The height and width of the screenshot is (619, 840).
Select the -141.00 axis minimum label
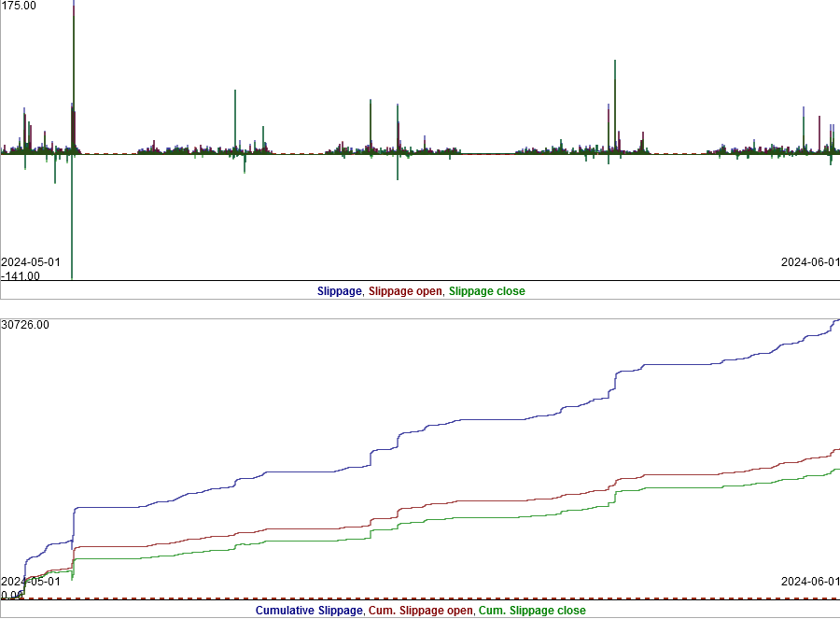pos(21,274)
